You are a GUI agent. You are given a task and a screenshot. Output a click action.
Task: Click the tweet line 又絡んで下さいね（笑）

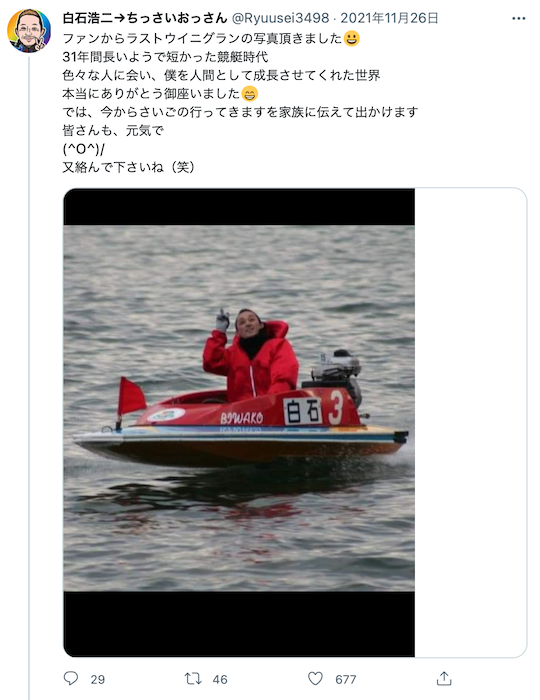click(129, 167)
